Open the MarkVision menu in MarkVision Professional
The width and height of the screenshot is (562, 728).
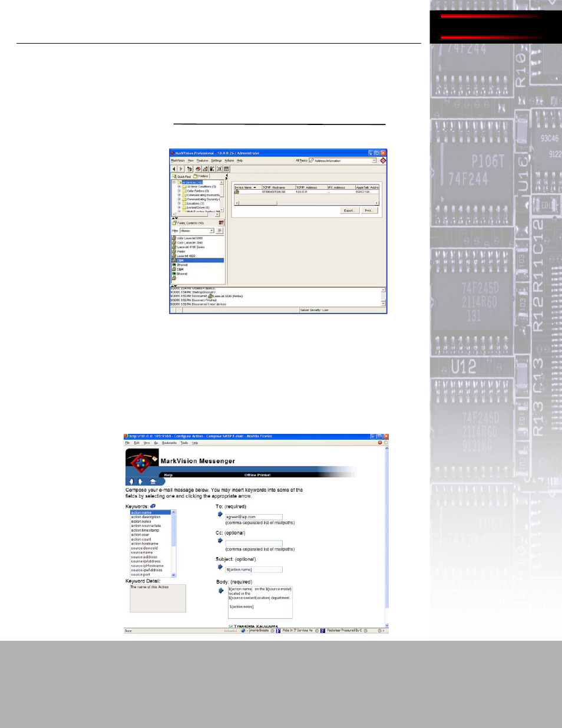(x=178, y=160)
